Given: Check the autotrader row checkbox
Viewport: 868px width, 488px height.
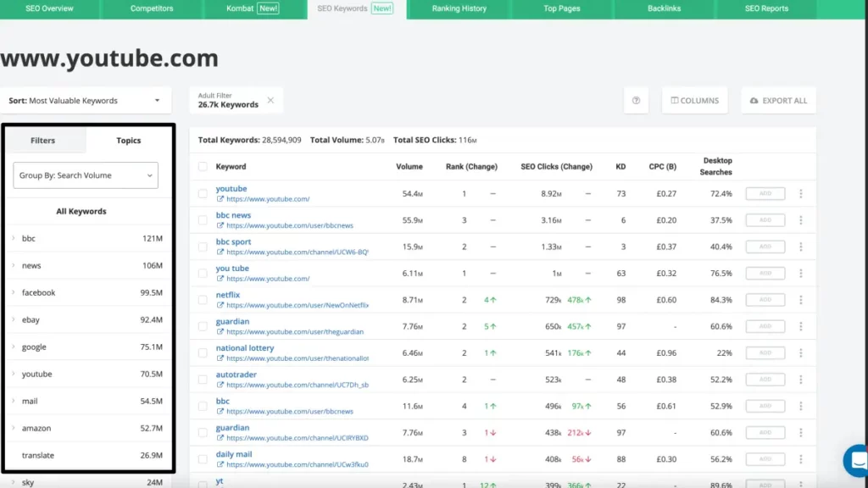Looking at the screenshot, I should point(203,380).
